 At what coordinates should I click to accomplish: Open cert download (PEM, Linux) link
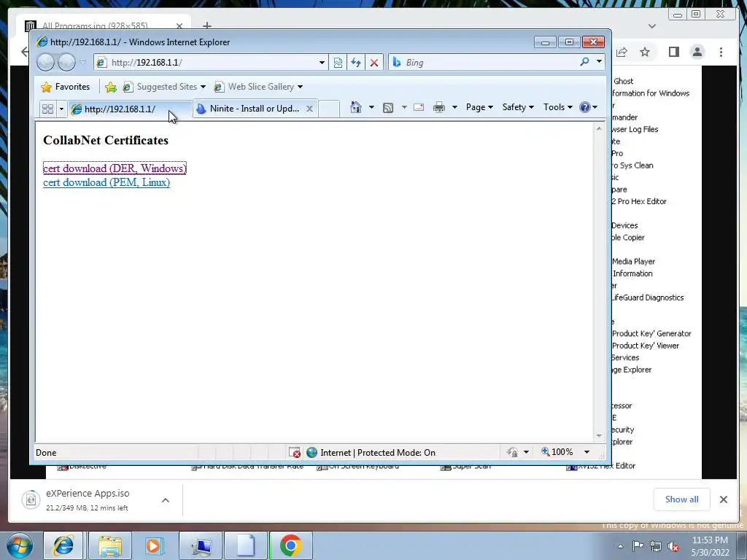click(107, 182)
